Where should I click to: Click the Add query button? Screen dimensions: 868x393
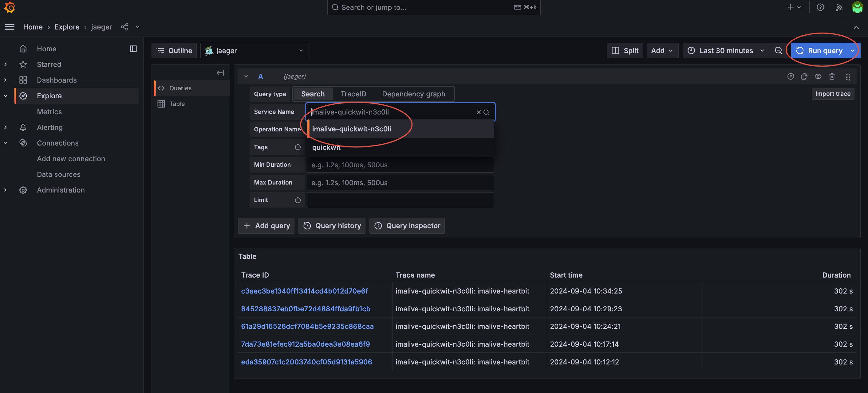click(x=266, y=226)
